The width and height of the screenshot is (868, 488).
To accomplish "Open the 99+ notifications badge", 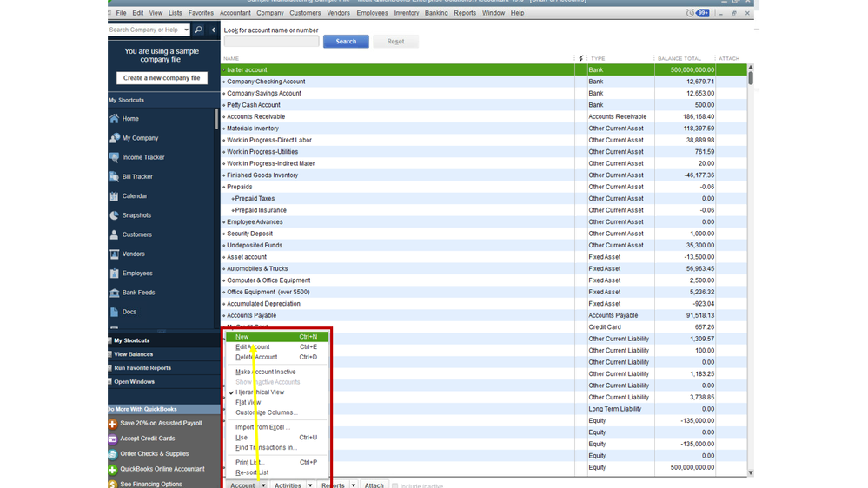I will point(703,13).
